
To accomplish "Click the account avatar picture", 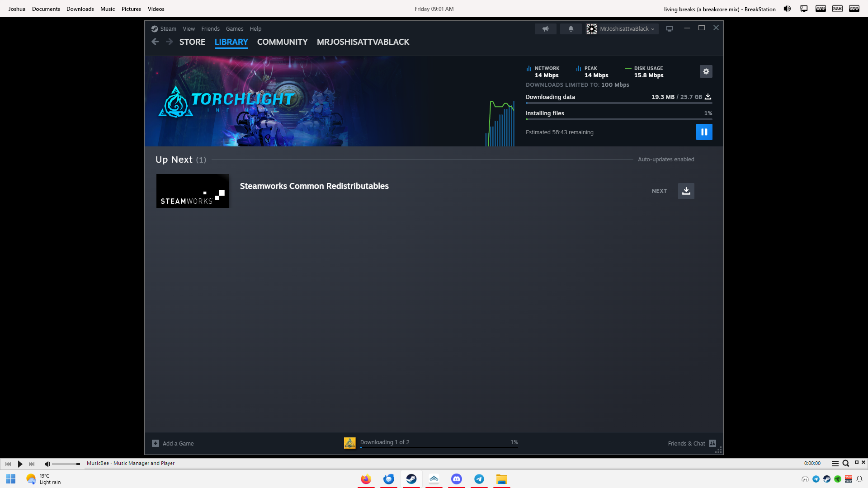I will 592,28.
